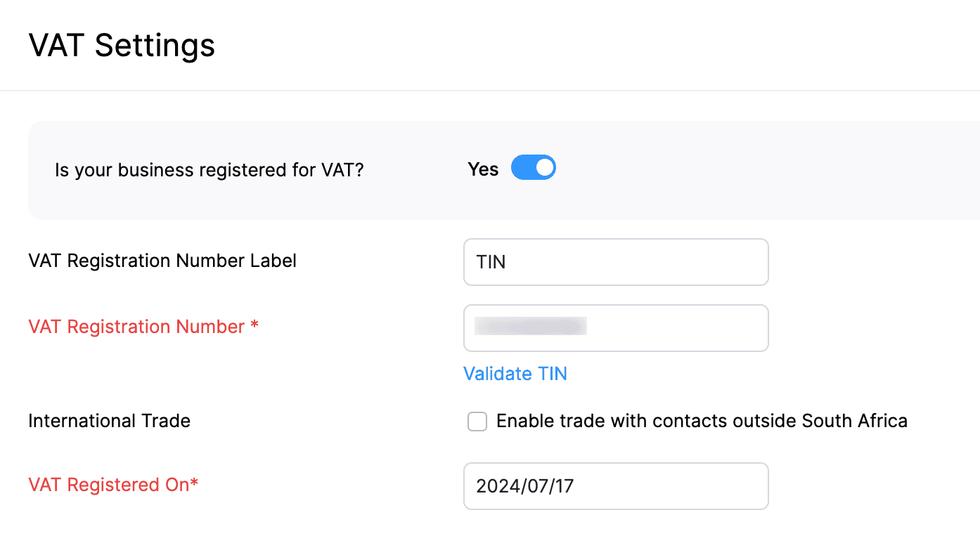Click the VAT Settings page heading
980x548 pixels.
coord(122,46)
